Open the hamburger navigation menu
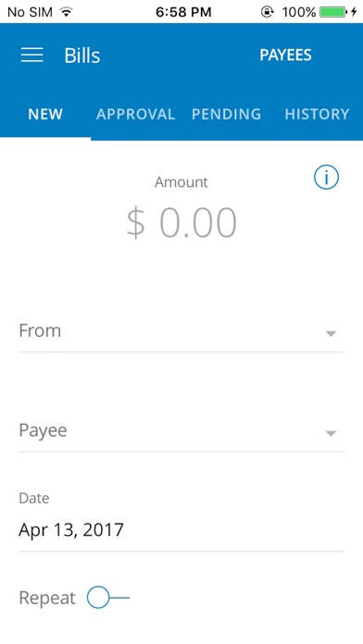The image size is (363, 644). coord(32,55)
